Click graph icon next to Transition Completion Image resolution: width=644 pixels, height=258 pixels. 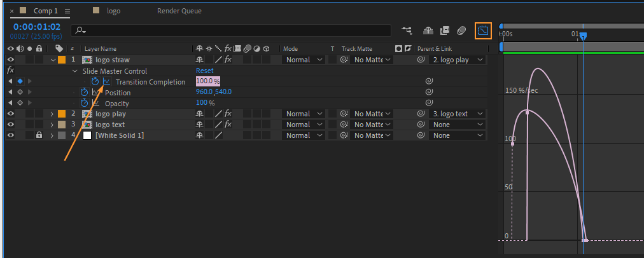pyautogui.click(x=107, y=82)
